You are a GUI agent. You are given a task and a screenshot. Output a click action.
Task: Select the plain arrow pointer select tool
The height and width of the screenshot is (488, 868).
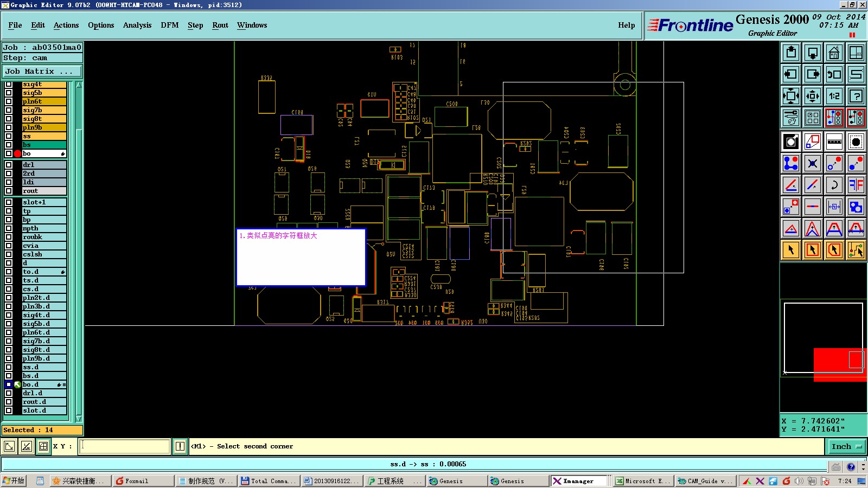coord(791,250)
